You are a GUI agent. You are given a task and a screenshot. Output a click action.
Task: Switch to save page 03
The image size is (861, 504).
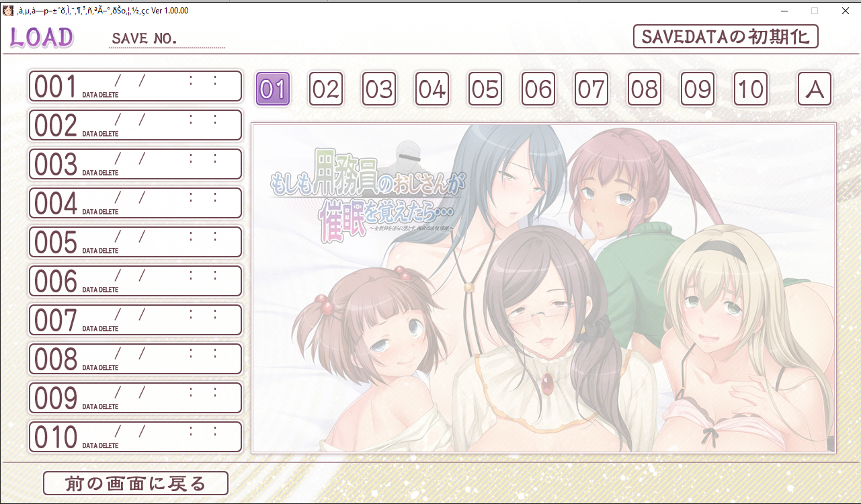[379, 89]
